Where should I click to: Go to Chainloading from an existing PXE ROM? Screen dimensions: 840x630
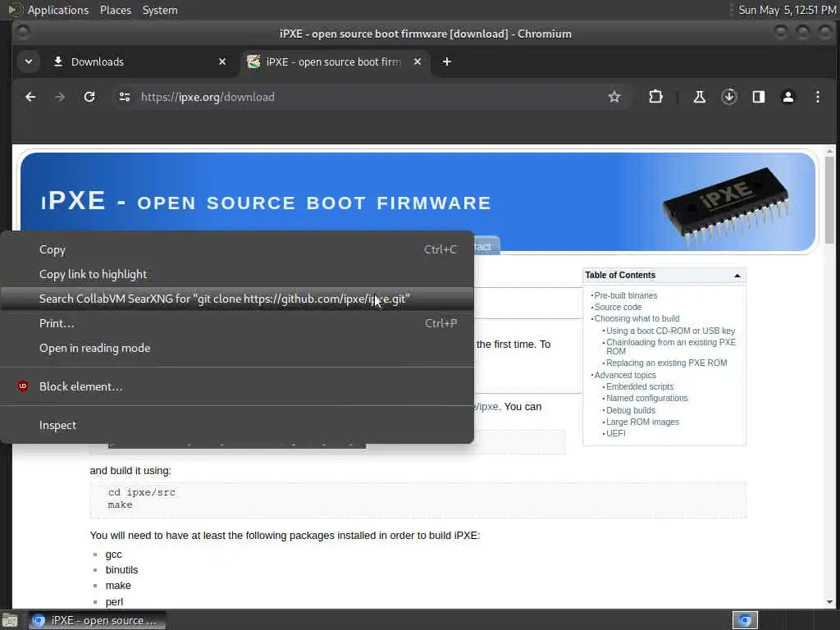(x=671, y=347)
